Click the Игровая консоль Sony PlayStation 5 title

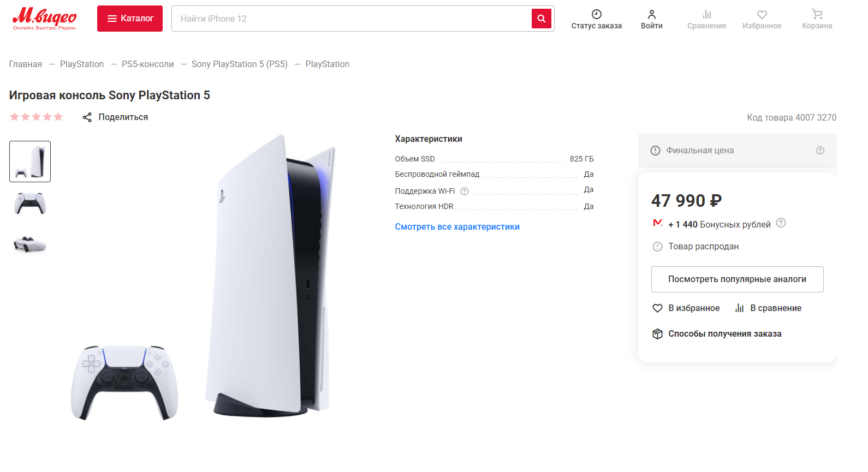coord(110,95)
